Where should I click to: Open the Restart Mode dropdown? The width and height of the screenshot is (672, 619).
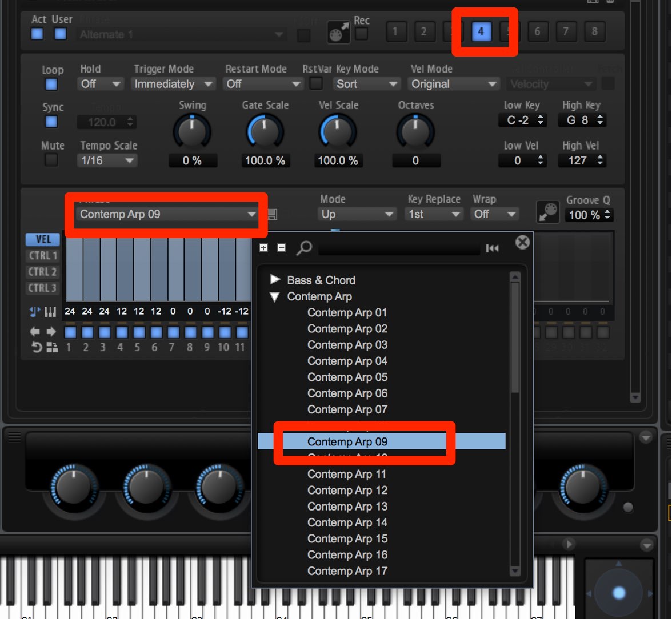point(263,84)
